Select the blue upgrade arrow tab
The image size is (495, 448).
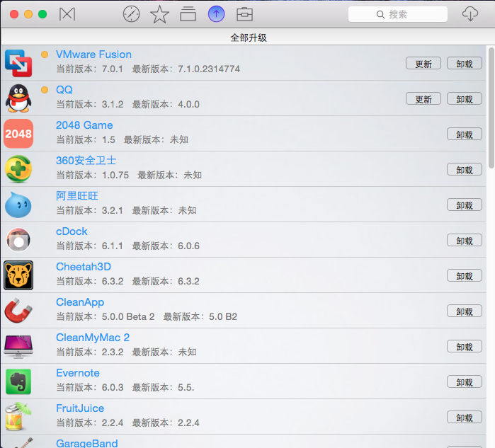coord(216,14)
